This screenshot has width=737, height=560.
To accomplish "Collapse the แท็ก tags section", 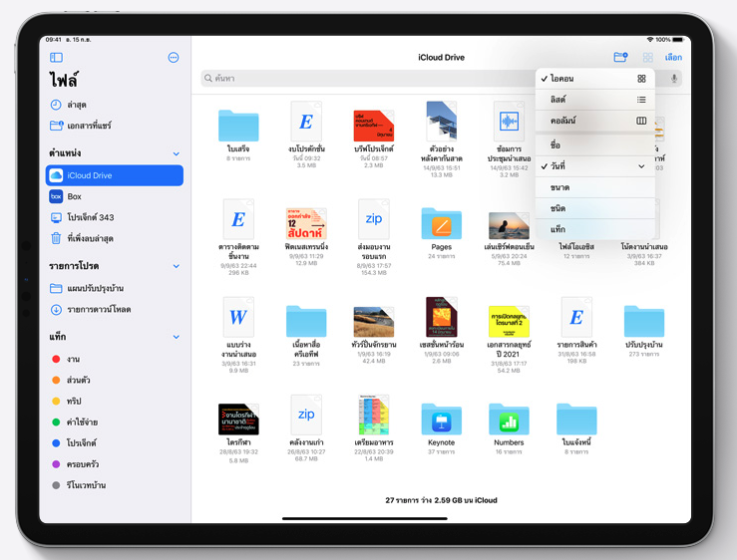I will tap(177, 338).
